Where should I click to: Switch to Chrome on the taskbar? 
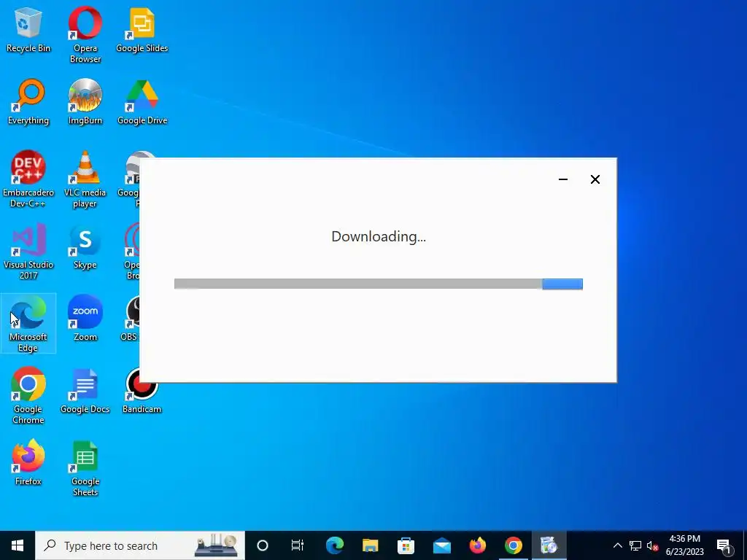[x=513, y=545]
